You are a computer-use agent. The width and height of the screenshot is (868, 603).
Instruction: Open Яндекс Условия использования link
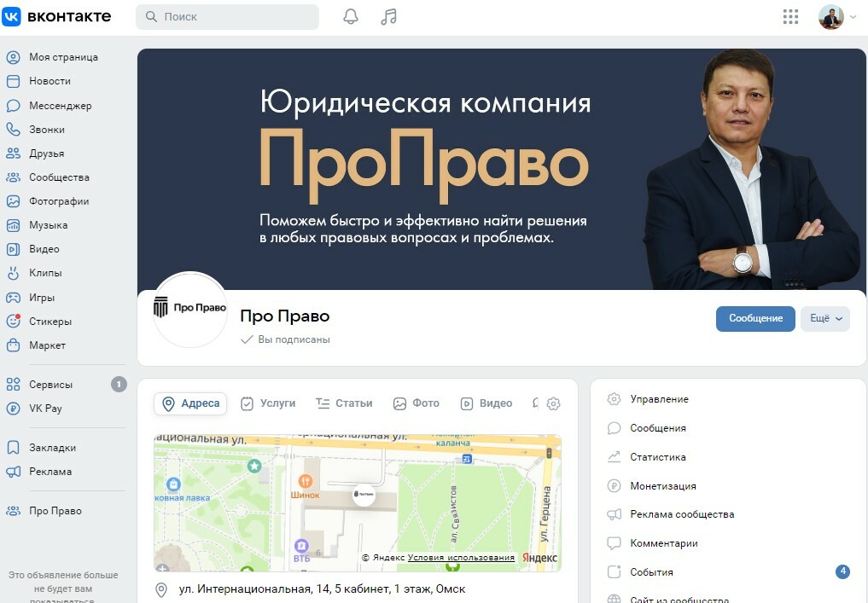point(461,558)
